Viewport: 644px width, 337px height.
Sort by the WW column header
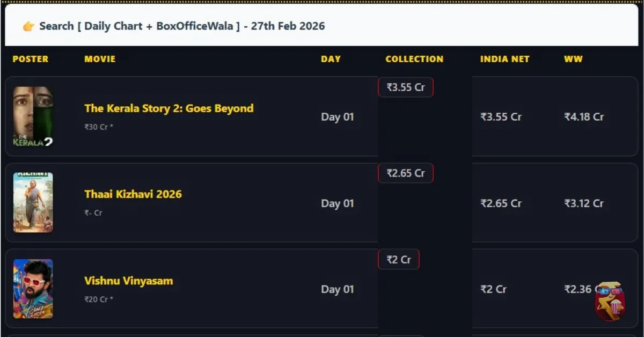pyautogui.click(x=573, y=59)
